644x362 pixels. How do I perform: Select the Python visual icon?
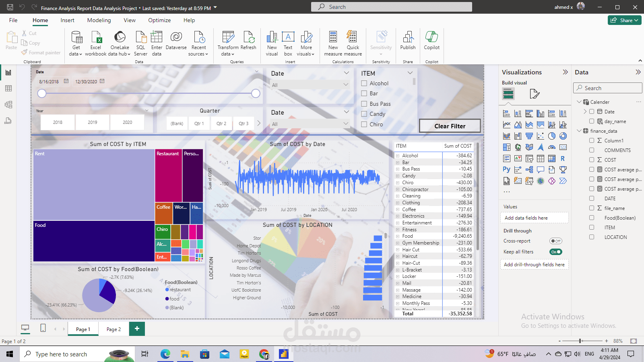[x=507, y=169]
